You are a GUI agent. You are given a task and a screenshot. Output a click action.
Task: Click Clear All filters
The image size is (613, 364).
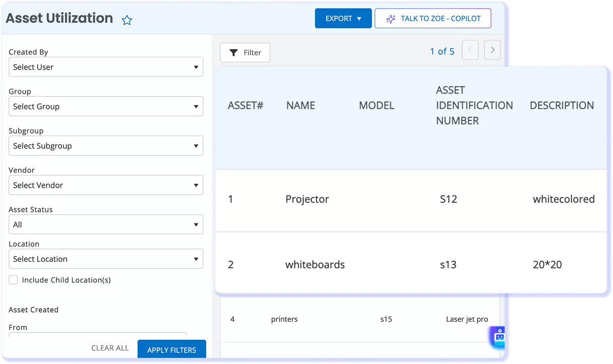pos(110,348)
